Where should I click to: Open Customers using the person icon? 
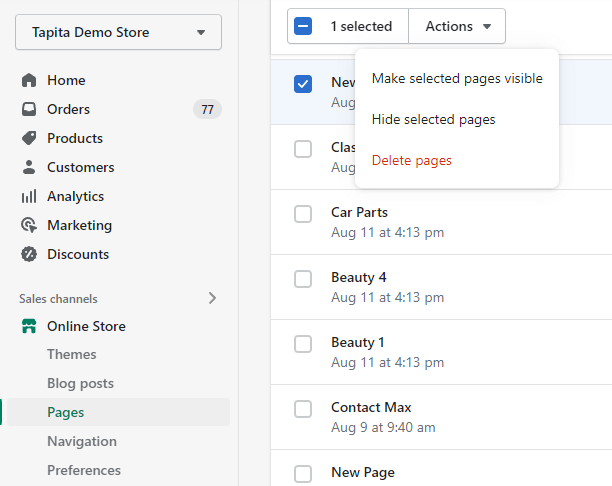pyautogui.click(x=29, y=167)
